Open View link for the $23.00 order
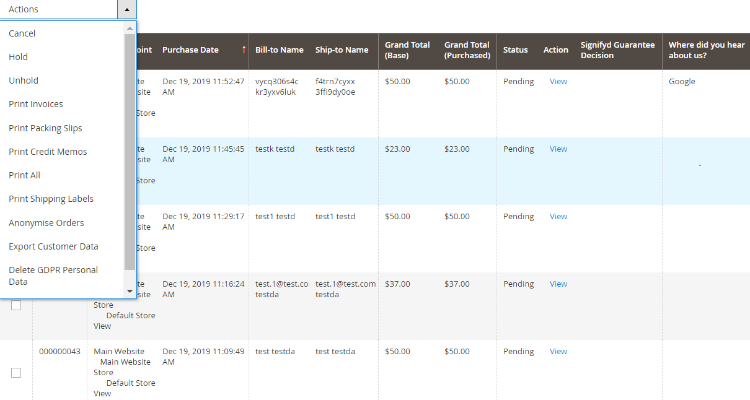The width and height of the screenshot is (750, 400). tap(558, 149)
